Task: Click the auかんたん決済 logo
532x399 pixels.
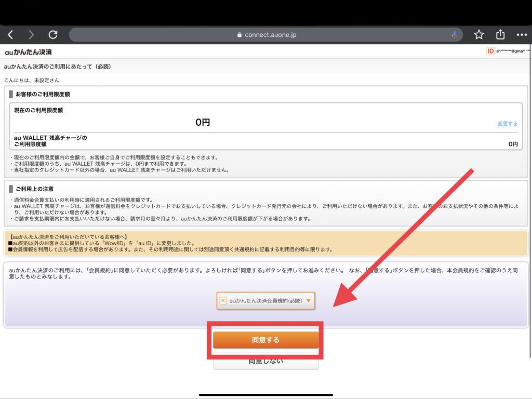Action: (x=28, y=52)
